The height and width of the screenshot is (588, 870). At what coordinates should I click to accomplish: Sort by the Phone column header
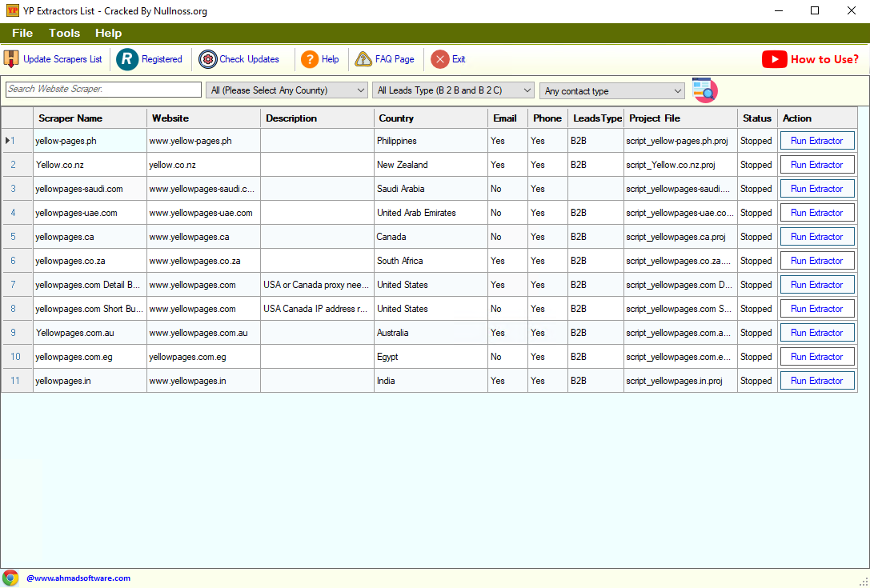pos(547,118)
